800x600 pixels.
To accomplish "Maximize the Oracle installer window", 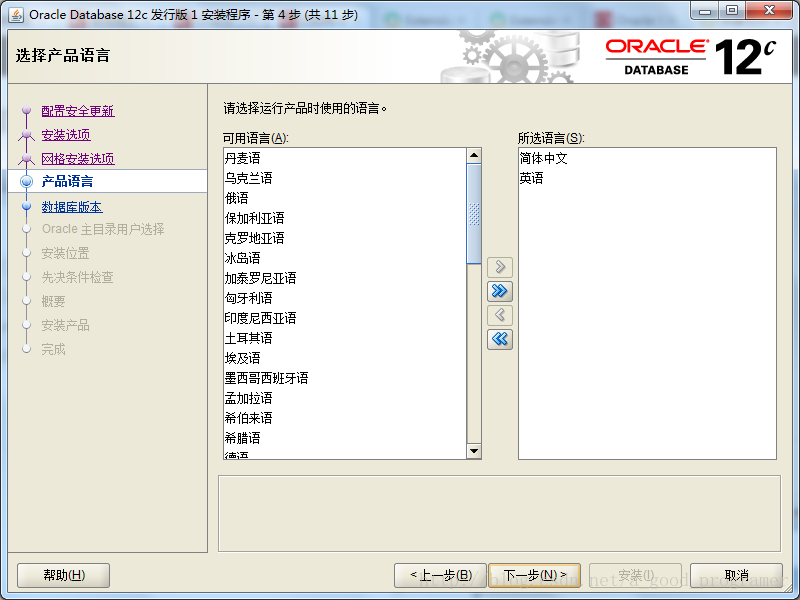I will pos(732,11).
